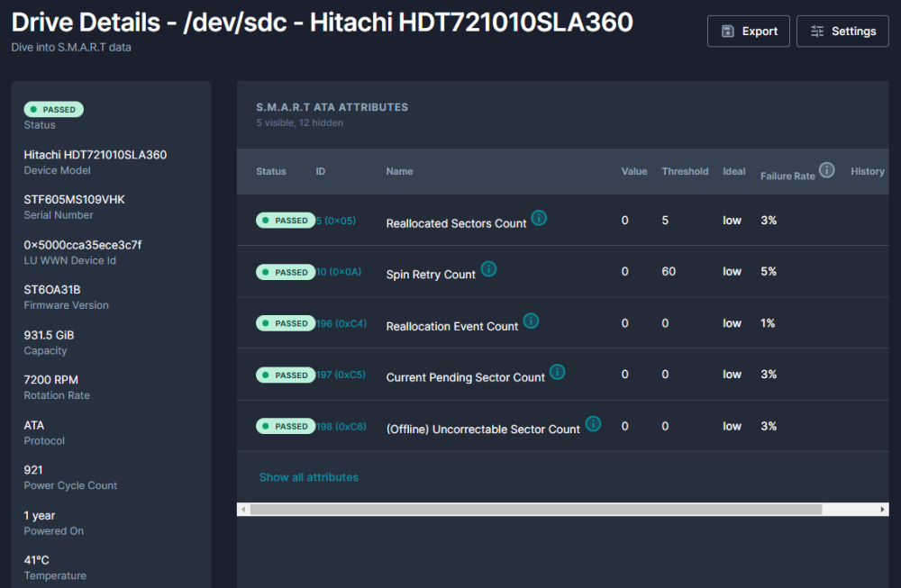Click info icon for Reallocated Sectors Count
Screen dimensions: 901x588
(539, 218)
